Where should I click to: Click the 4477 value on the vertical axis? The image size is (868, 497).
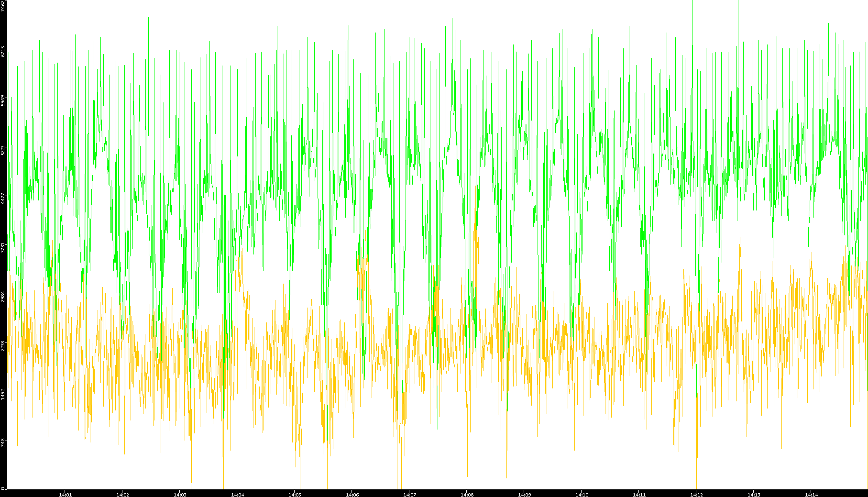tap(3, 199)
